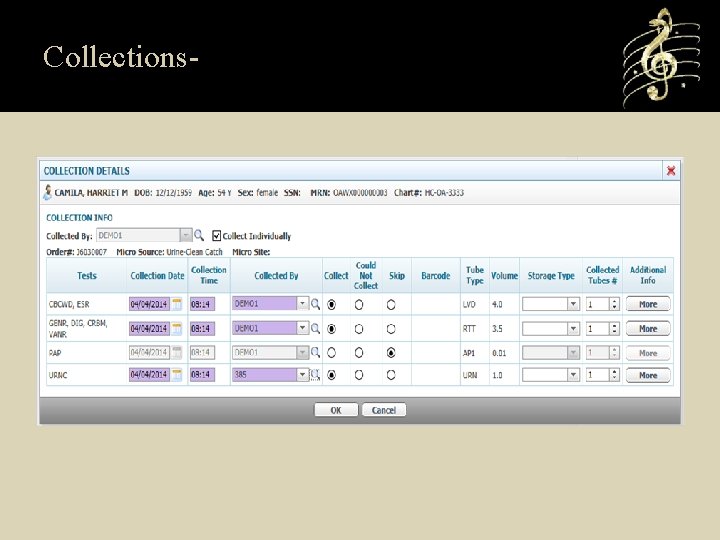Click Collection Date field for URNC row
720x540 pixels.
click(x=149, y=375)
